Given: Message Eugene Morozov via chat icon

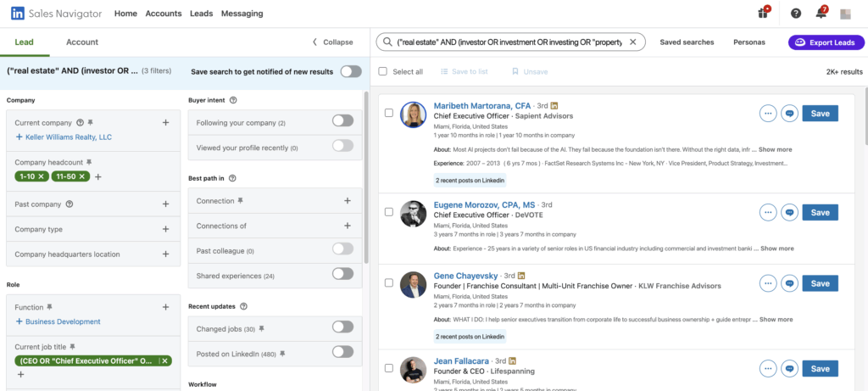Looking at the screenshot, I should pos(789,213).
